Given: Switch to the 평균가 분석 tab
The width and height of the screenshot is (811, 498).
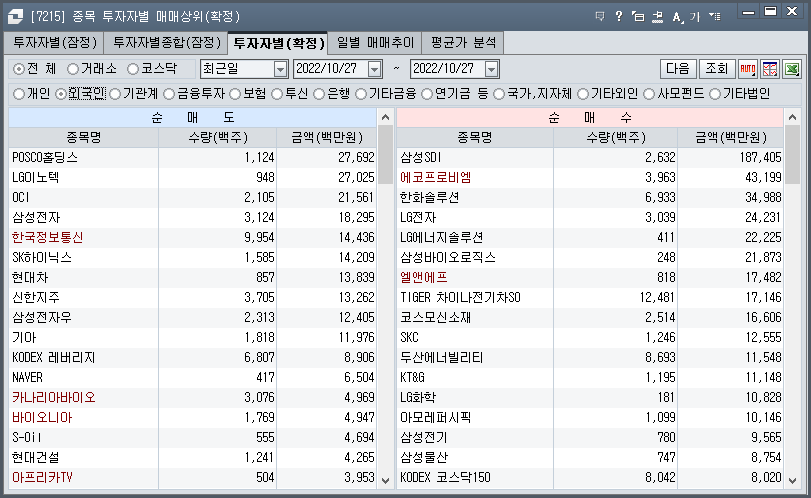Looking at the screenshot, I should pos(463,42).
